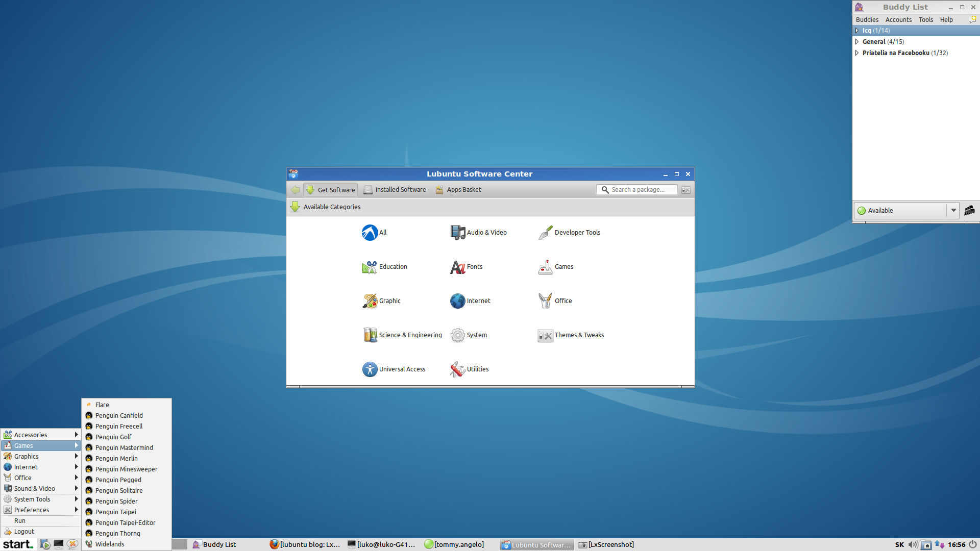The image size is (980, 551).
Task: Click the Search a package field
Action: [636, 190]
